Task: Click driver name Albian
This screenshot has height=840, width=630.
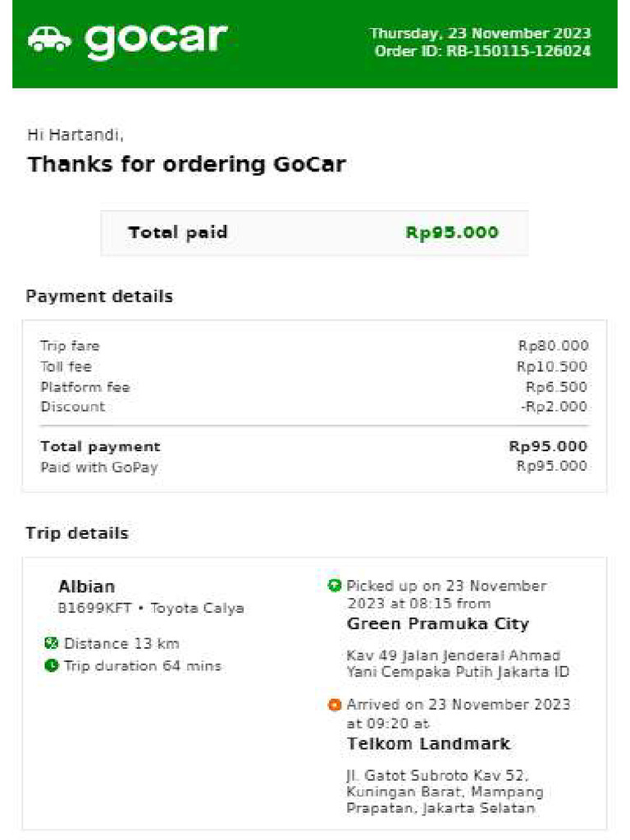Action: click(x=86, y=587)
